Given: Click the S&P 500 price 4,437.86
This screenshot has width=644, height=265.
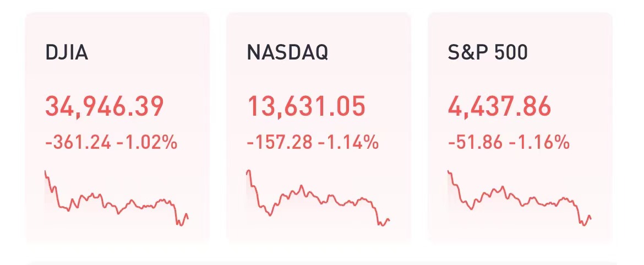Looking at the screenshot, I should [x=499, y=106].
